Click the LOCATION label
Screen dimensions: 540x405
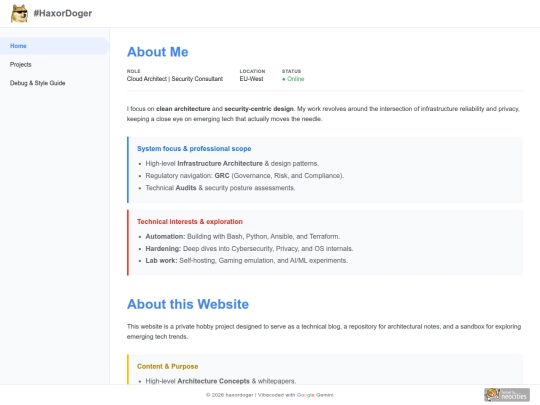252,71
